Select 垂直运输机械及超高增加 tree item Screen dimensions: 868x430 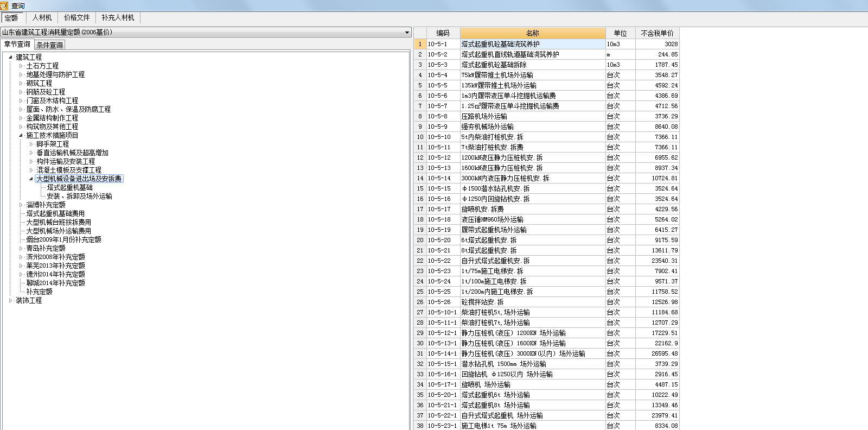point(72,153)
